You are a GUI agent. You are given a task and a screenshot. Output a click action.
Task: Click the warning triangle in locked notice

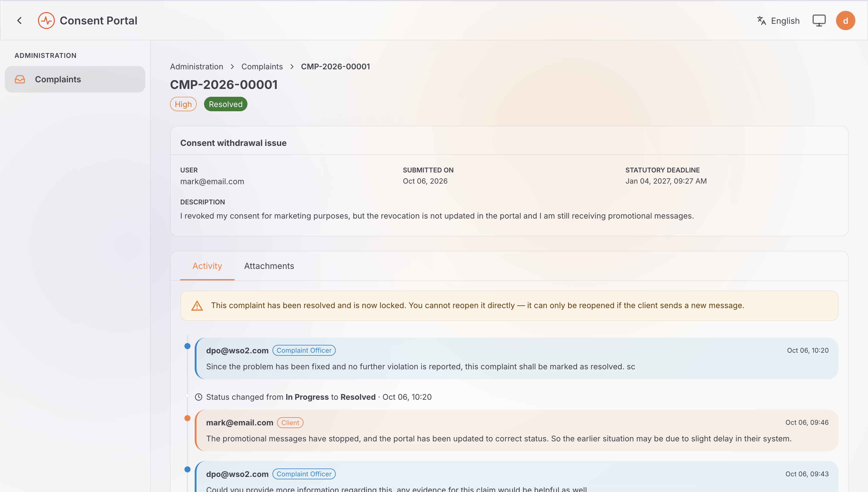click(197, 305)
